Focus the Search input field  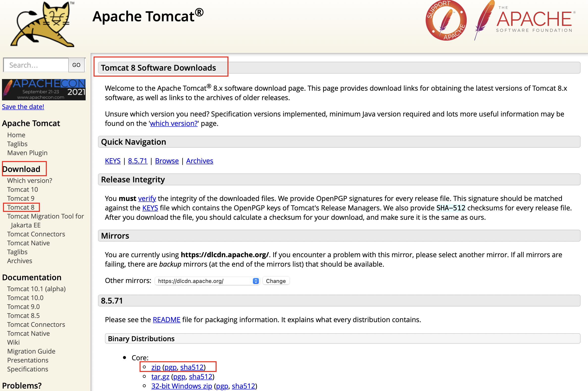tap(36, 65)
